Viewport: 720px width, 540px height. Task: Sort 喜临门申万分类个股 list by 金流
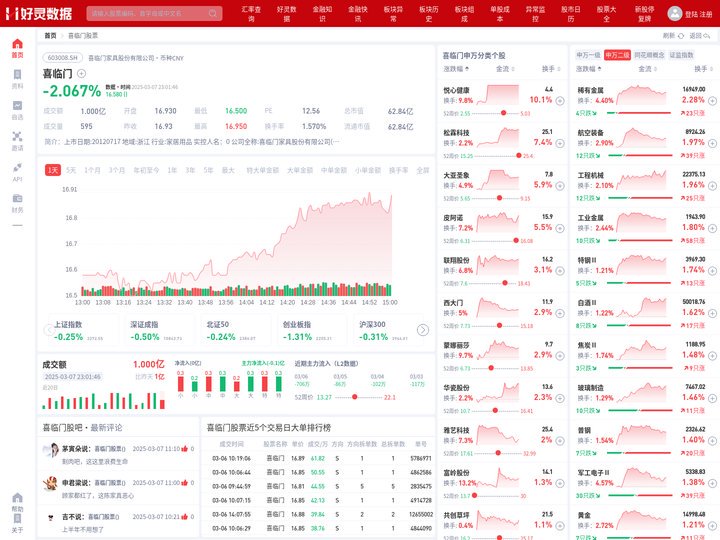[505, 69]
